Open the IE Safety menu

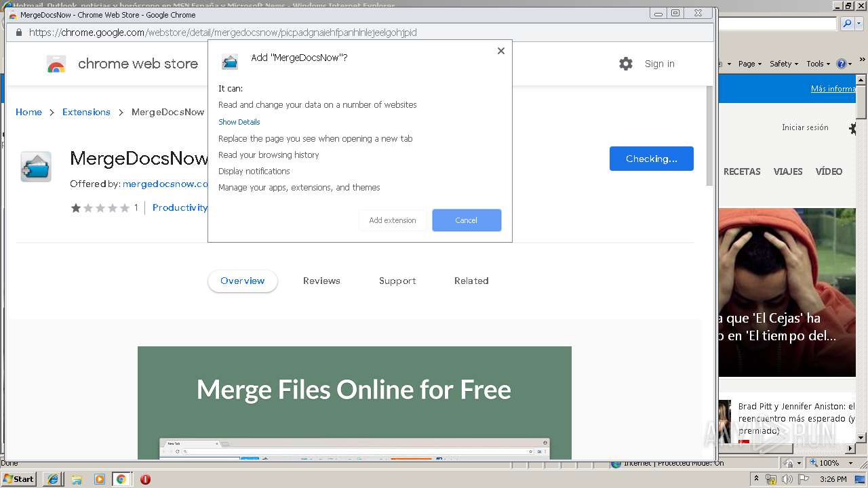tap(784, 64)
